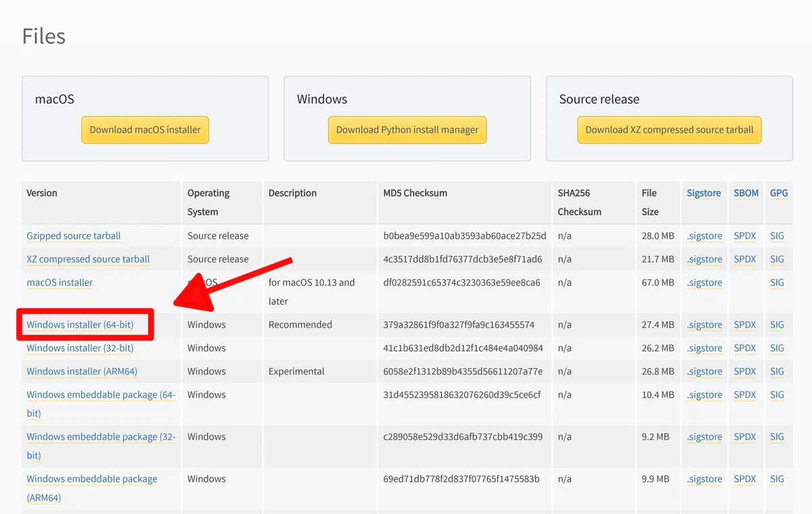Open .sigstore for Windows installer (64-bit)
This screenshot has height=514, width=812.
coord(704,325)
